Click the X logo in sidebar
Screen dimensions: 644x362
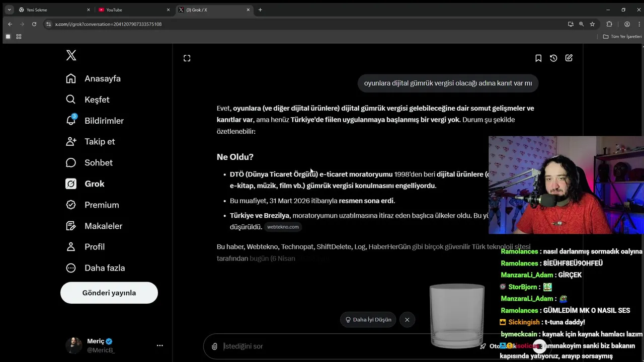71,55
